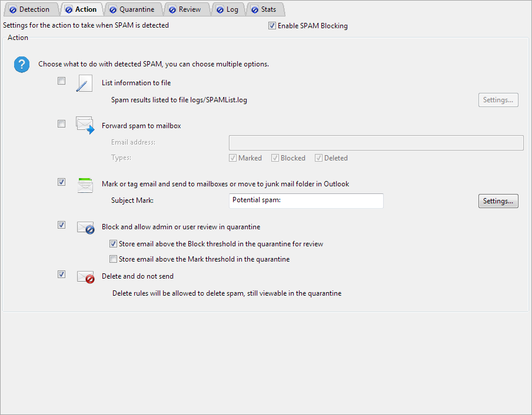Image resolution: width=532 pixels, height=415 pixels.
Task: Click the block and quarantine envelope icon
Action: (85, 227)
